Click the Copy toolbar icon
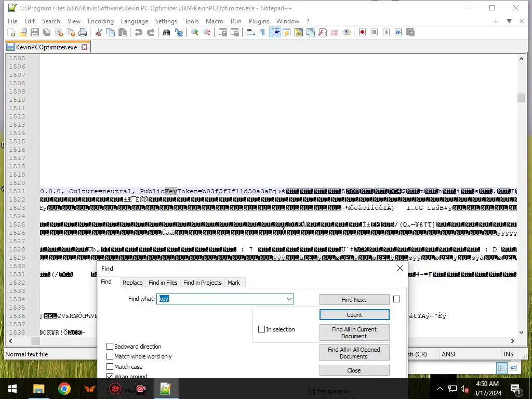 click(x=111, y=32)
